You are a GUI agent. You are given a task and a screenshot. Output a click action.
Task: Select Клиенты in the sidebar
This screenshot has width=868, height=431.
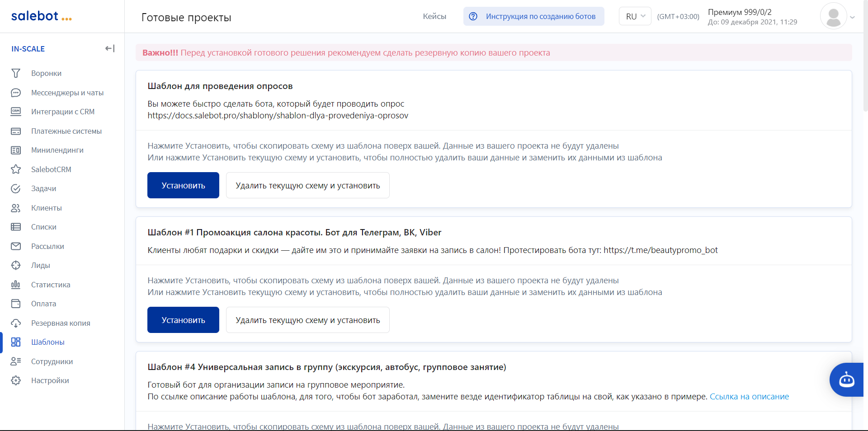pyautogui.click(x=47, y=208)
